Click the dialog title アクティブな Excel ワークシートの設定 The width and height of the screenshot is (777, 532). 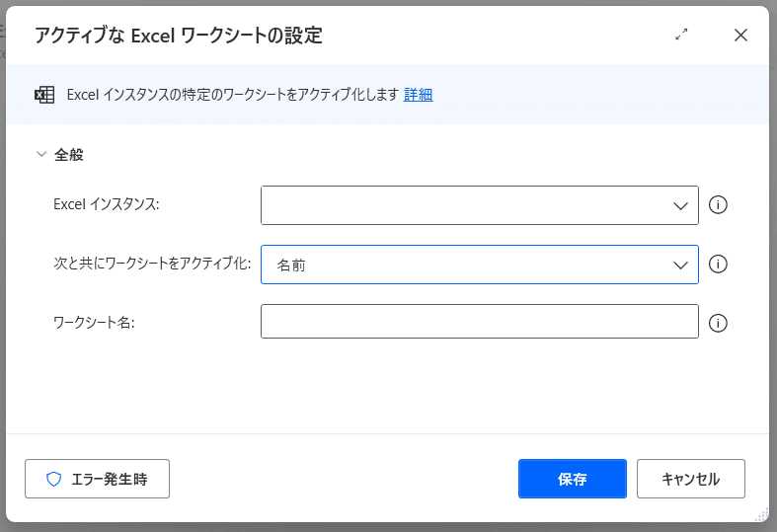tap(179, 36)
